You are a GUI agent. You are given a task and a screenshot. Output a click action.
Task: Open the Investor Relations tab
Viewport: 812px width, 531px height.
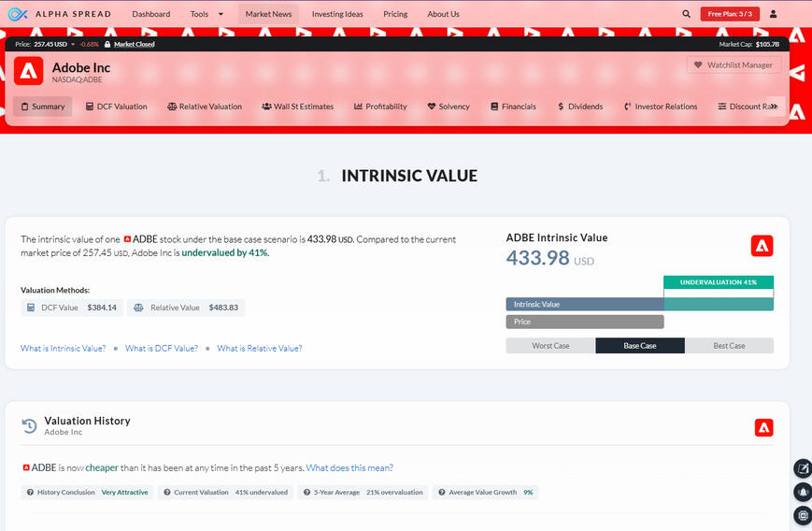pos(661,107)
